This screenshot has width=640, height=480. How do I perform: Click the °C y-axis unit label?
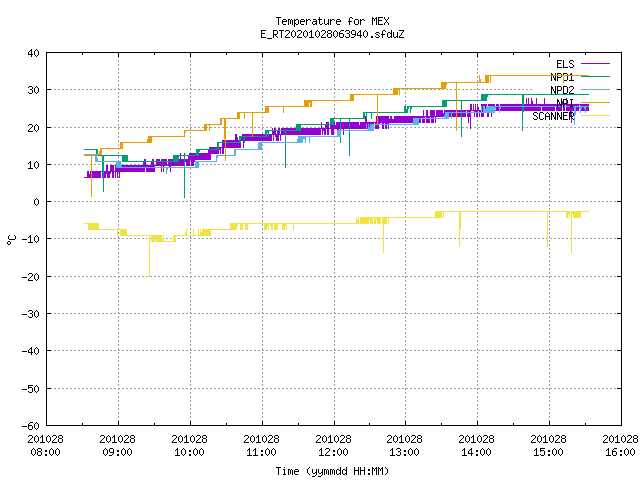pos(11,240)
